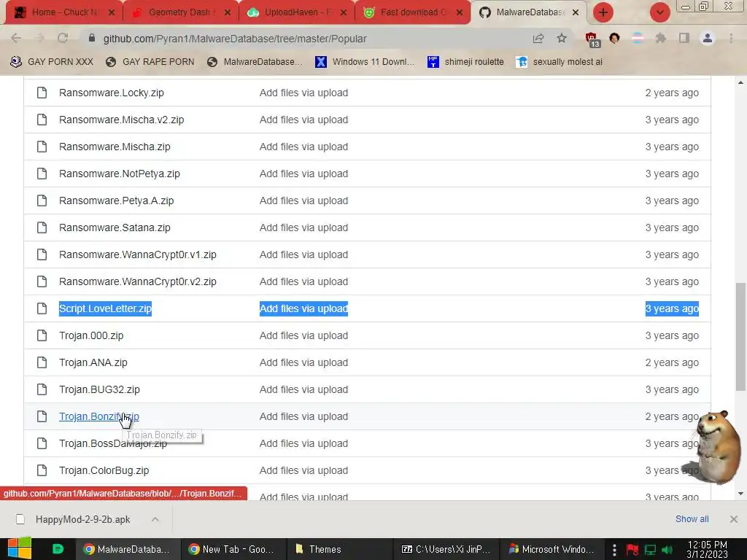The height and width of the screenshot is (560, 747).
Task: Click the file icon beside Script.LoveLetter.zip
Action: [42, 308]
